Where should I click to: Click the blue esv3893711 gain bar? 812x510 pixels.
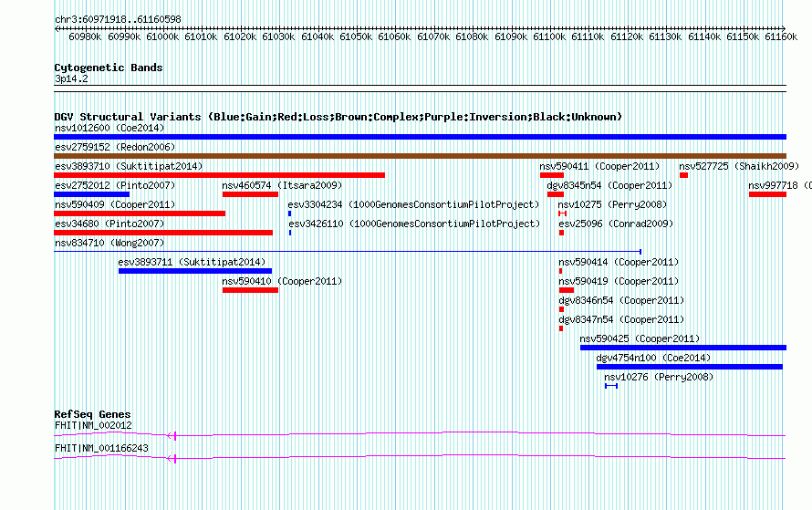195,271
